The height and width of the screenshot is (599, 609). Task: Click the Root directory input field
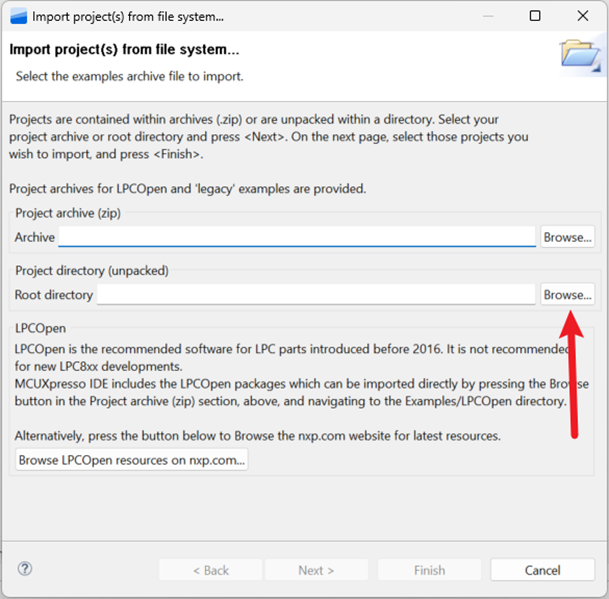point(316,294)
